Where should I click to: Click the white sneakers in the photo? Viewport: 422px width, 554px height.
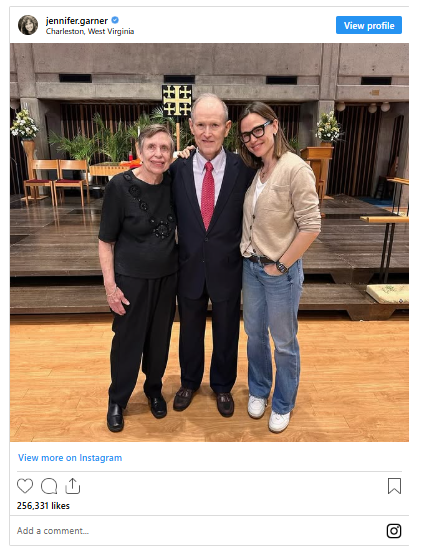(x=269, y=413)
